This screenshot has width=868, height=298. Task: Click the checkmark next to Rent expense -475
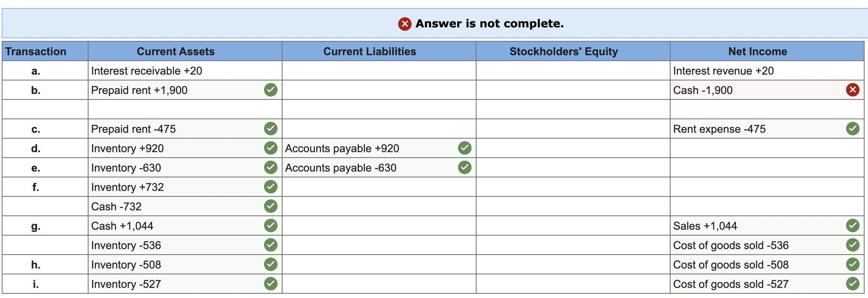(852, 129)
